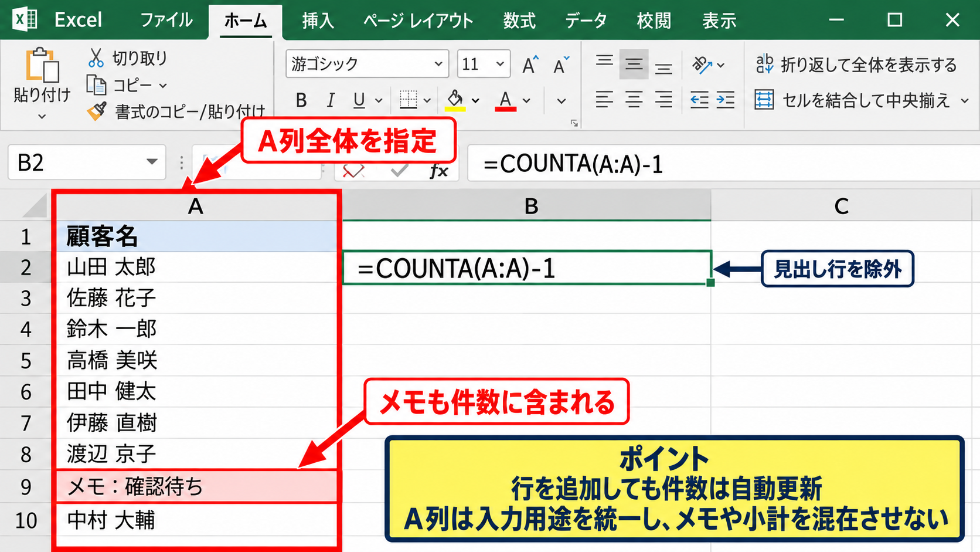Viewport: 980px width, 552px height.
Task: Click the formula bar input
Action: point(723,163)
